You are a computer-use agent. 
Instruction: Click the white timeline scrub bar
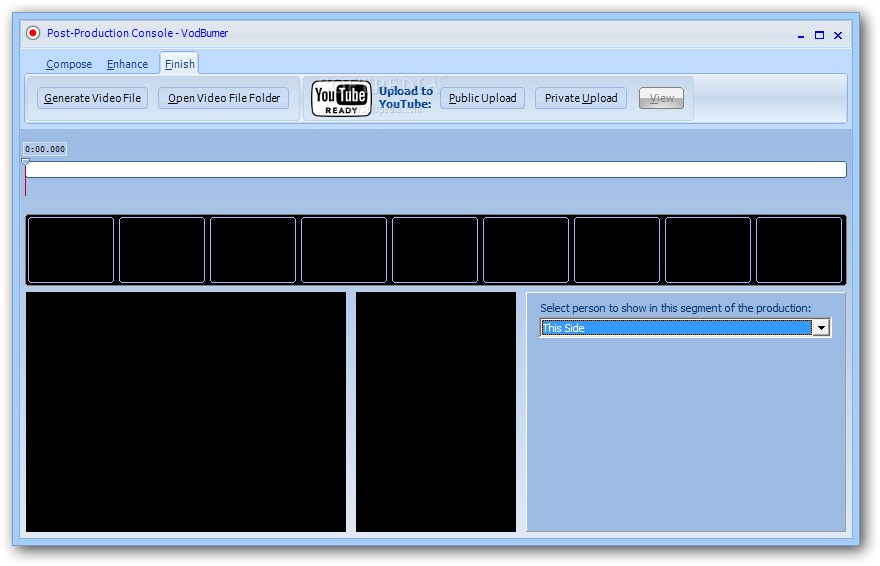pos(436,169)
